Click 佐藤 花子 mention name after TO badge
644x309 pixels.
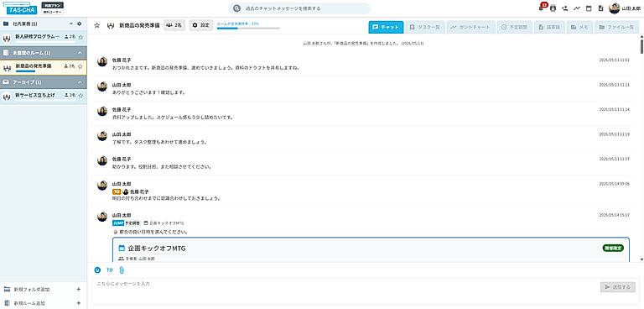tap(139, 191)
